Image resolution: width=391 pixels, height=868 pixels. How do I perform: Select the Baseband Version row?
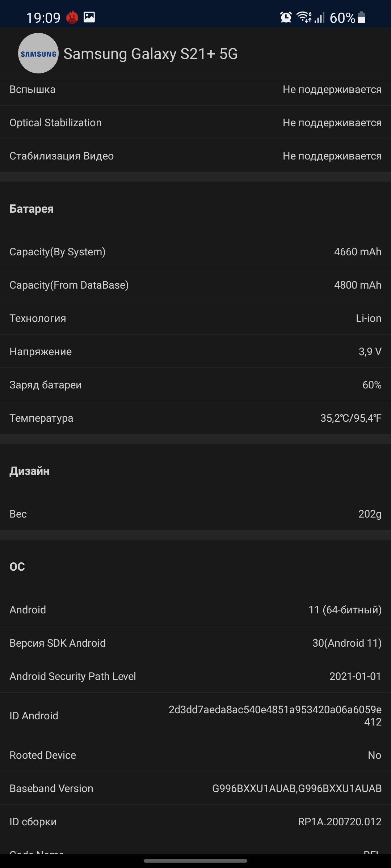pyautogui.click(x=195, y=788)
